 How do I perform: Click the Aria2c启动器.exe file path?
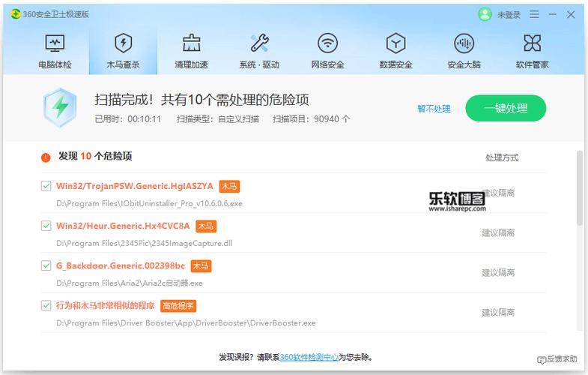(x=130, y=283)
